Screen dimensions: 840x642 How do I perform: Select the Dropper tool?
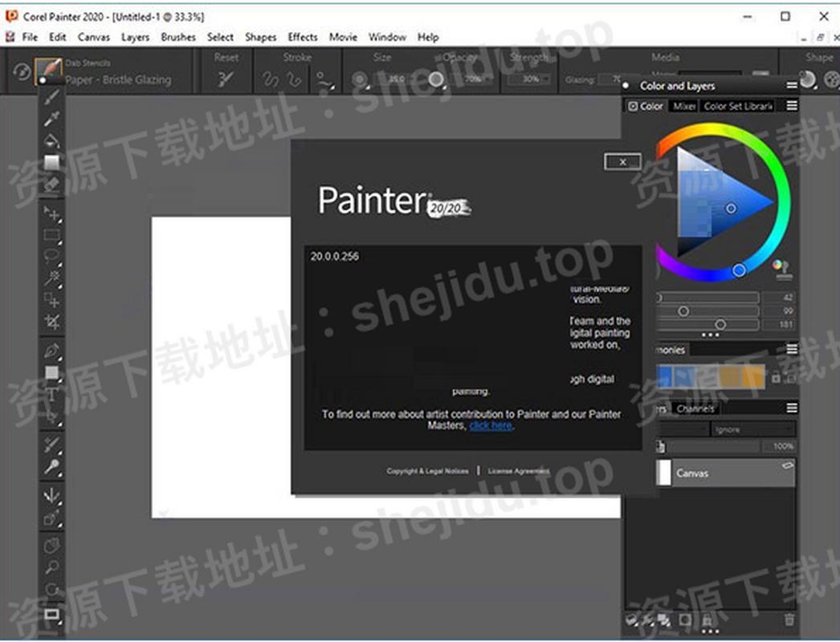[51, 118]
